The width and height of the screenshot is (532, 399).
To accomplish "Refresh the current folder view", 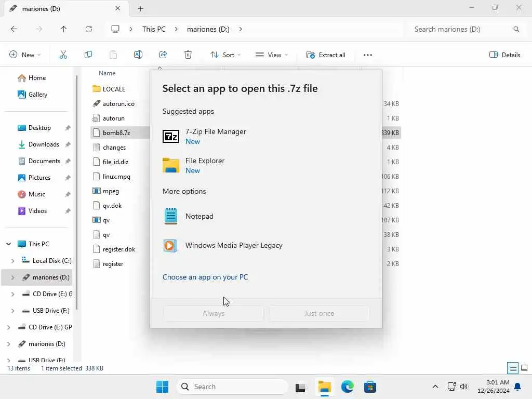I will 88,29.
